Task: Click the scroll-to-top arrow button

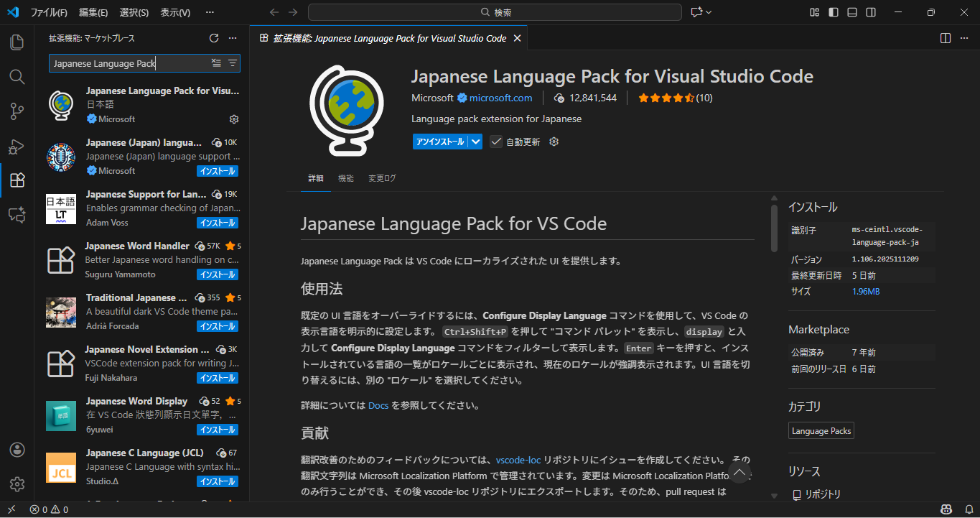Action: pyautogui.click(x=740, y=471)
